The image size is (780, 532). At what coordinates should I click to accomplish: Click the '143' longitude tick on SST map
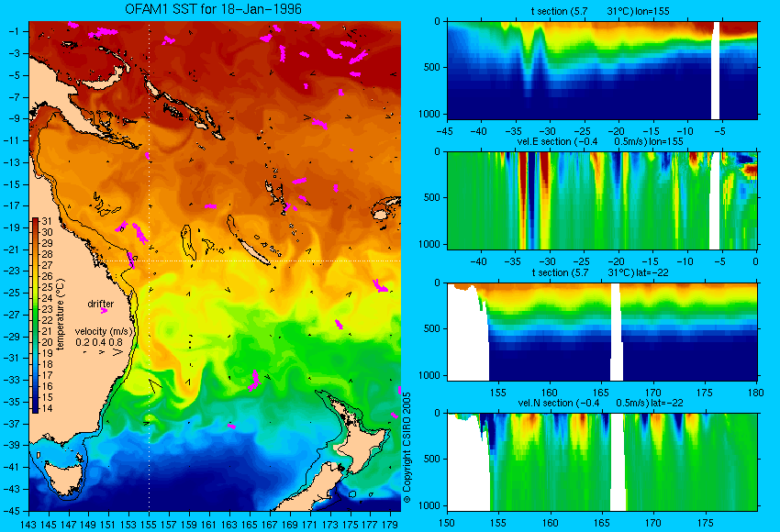[28, 524]
